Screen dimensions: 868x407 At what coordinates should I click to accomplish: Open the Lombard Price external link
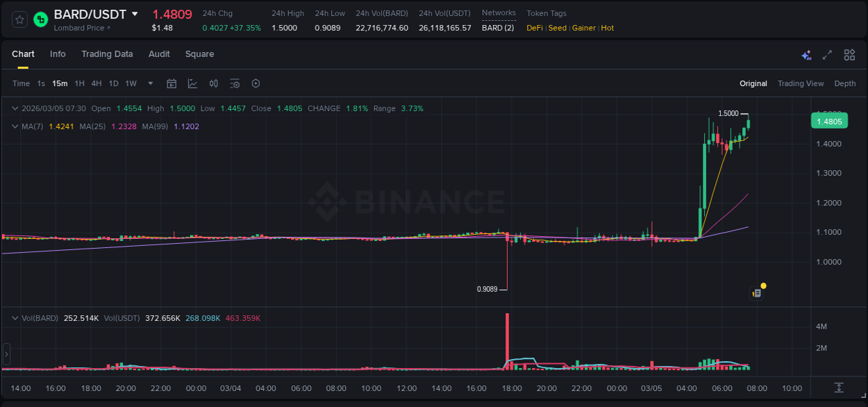[85, 28]
